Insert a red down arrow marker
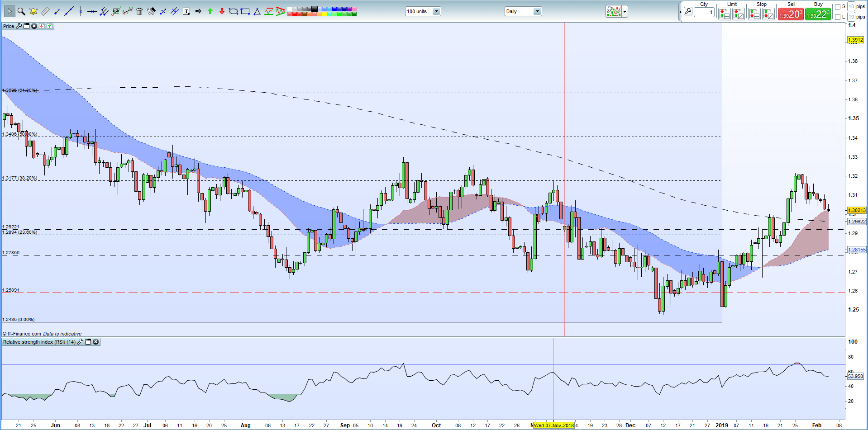Viewport: 868px width, 430px height. point(222,11)
